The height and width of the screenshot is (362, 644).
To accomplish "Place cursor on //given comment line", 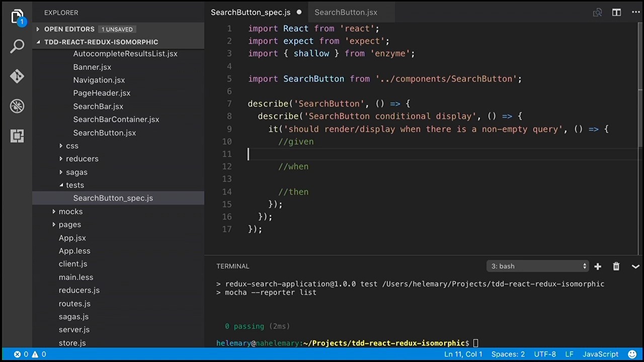I will pos(296,142).
